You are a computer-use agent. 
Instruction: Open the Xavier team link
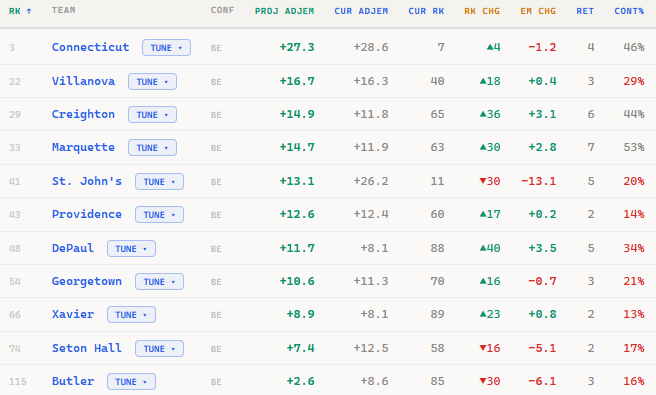pos(73,314)
